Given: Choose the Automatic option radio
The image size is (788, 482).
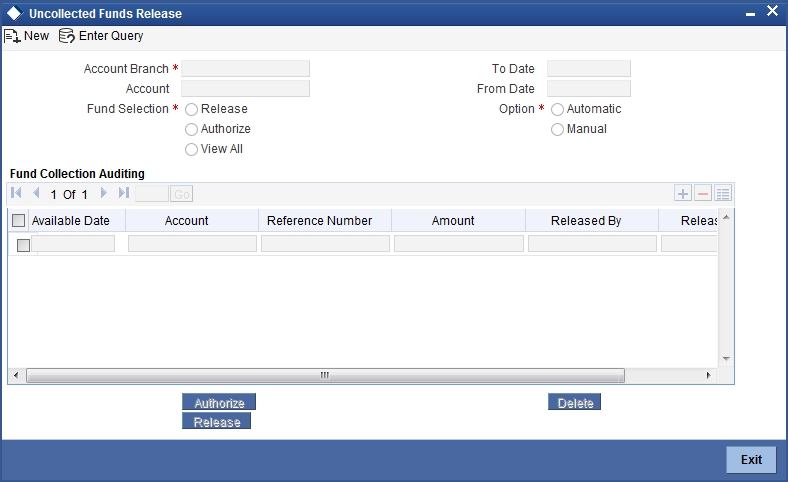Looking at the screenshot, I should click(x=557, y=110).
